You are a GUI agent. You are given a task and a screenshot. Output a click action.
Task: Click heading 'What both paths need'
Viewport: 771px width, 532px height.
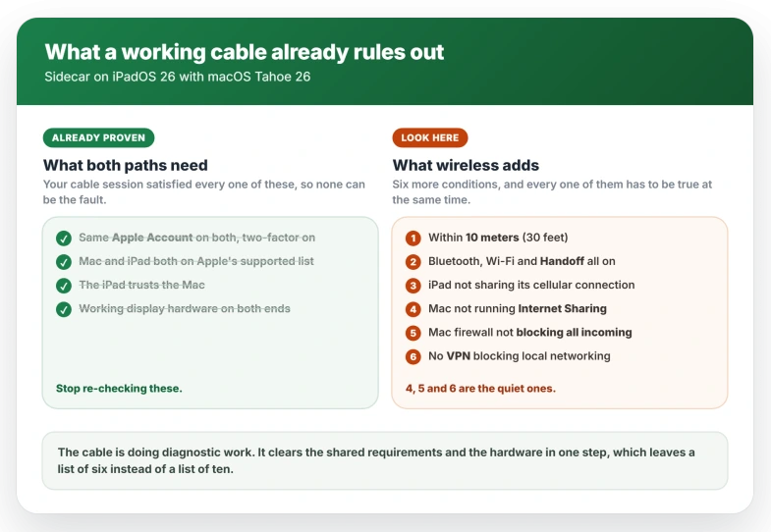click(x=126, y=165)
